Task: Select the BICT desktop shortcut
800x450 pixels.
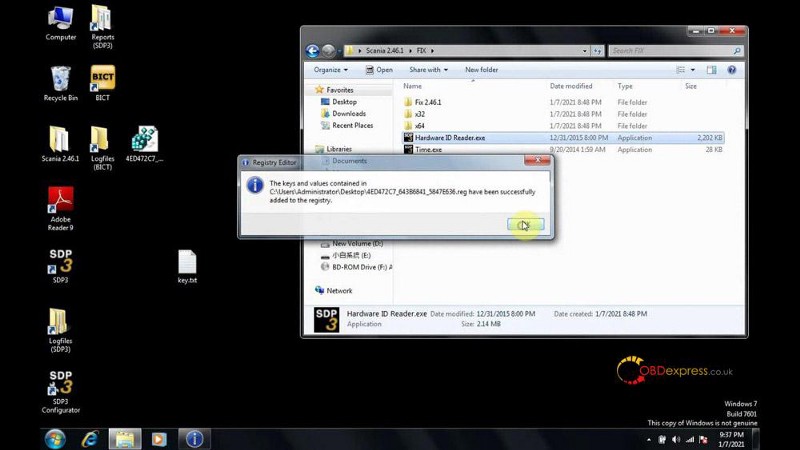Action: (103, 83)
